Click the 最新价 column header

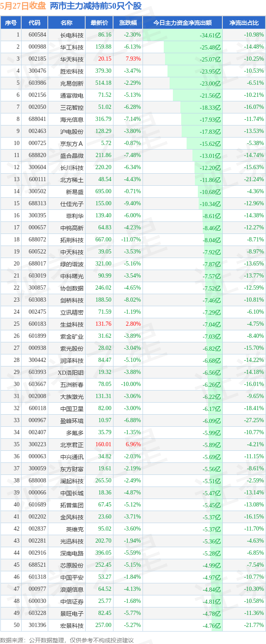[99, 23]
